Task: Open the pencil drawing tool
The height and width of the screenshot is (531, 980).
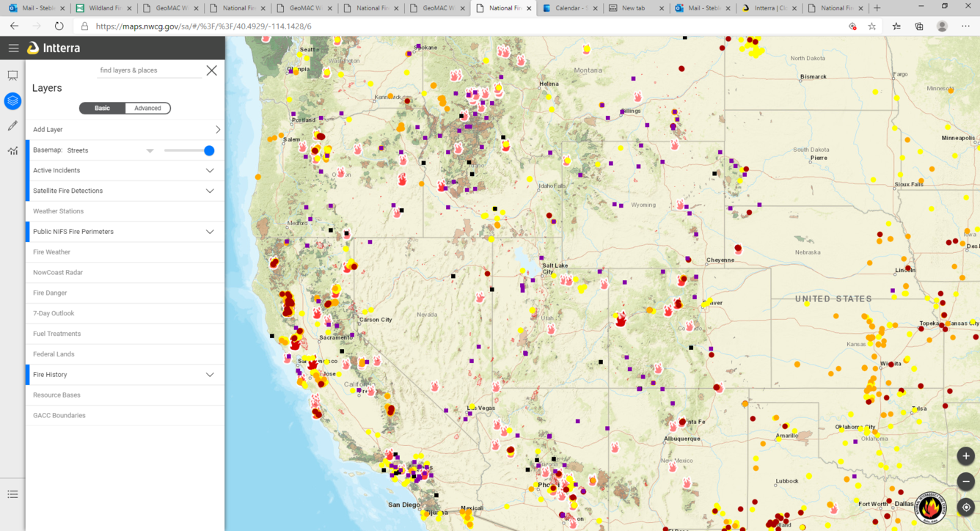Action: [x=12, y=125]
